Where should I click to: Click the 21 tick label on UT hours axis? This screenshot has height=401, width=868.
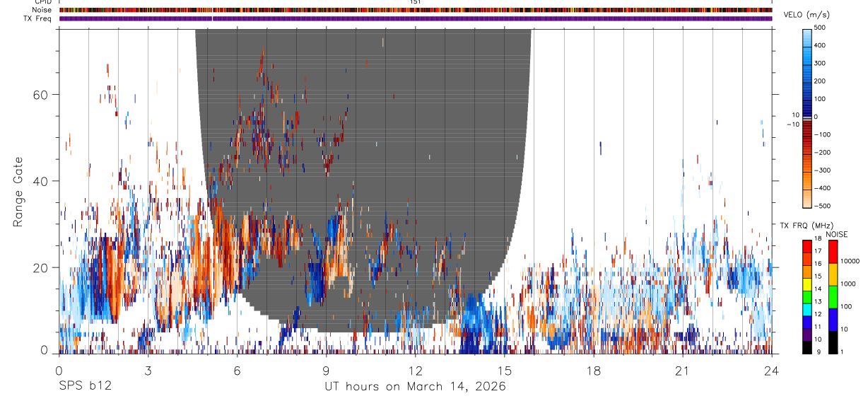683,371
